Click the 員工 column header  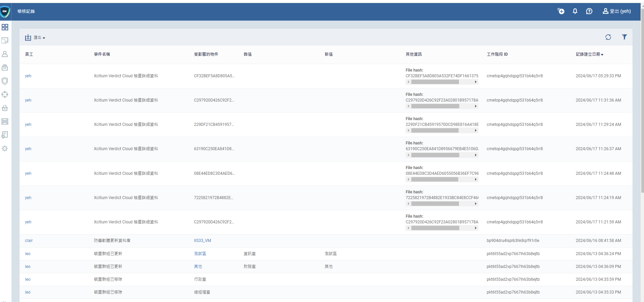tap(29, 54)
